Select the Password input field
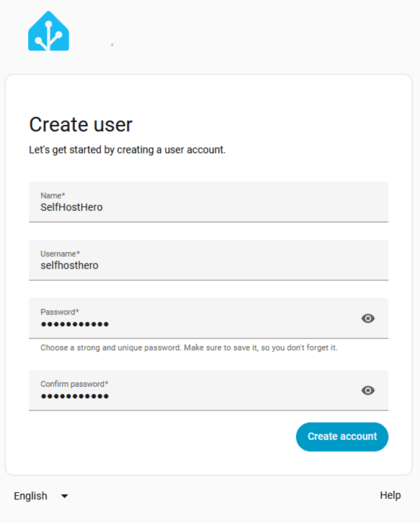The height and width of the screenshot is (523, 420). click(194, 324)
